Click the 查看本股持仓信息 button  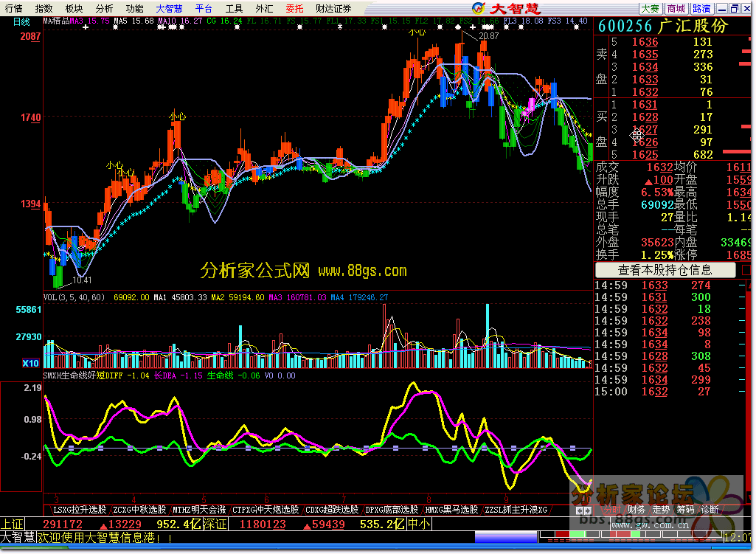point(665,270)
